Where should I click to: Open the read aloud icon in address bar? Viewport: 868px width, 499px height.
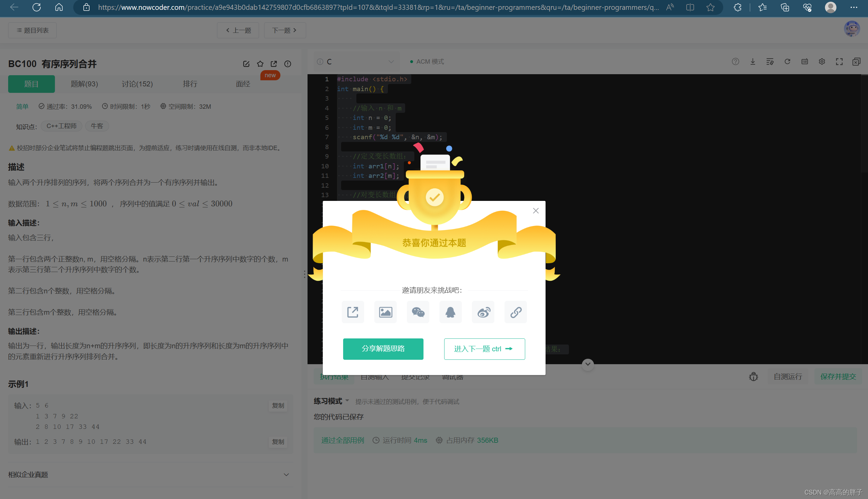pos(670,7)
